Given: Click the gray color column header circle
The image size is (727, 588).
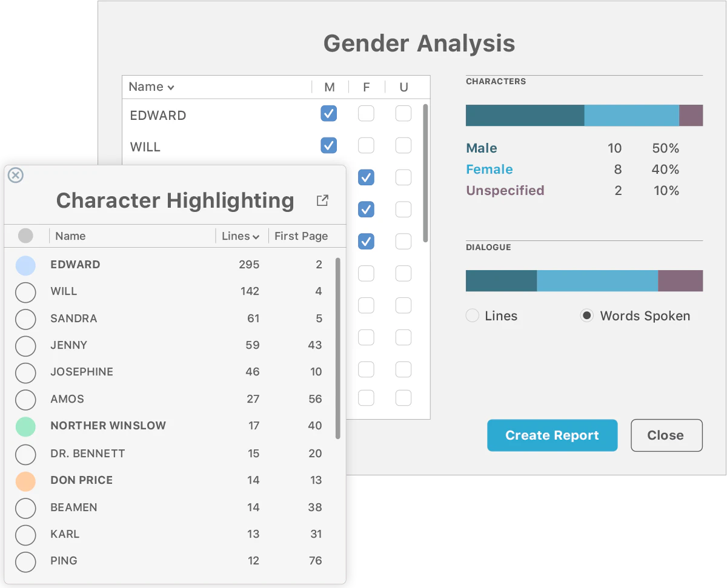Looking at the screenshot, I should [25, 236].
